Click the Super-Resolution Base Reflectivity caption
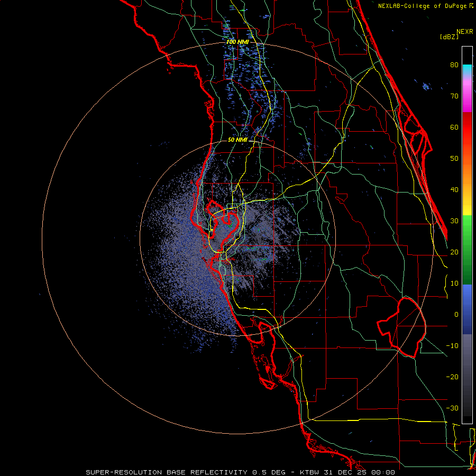The height and width of the screenshot is (476, 476). click(x=240, y=472)
